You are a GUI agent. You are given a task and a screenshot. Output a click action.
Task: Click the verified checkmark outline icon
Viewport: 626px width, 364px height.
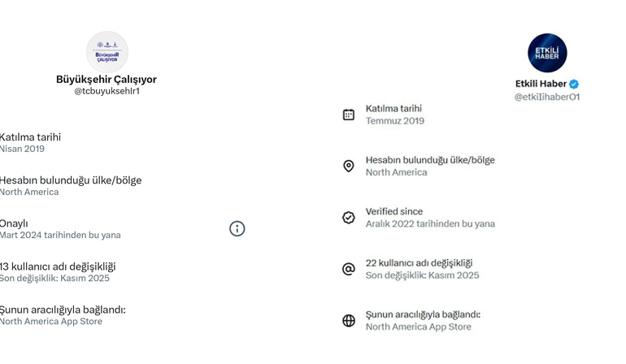[x=349, y=218]
